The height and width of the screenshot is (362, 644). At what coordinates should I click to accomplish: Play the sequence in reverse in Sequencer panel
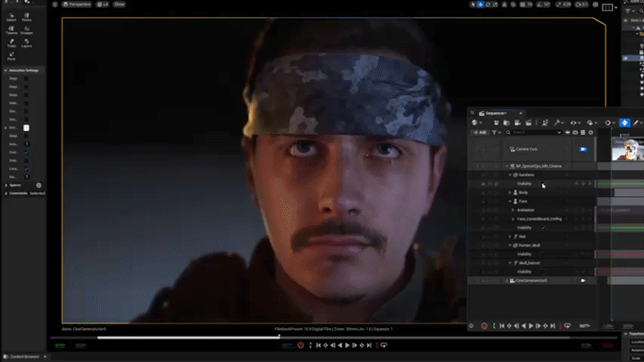click(523, 326)
